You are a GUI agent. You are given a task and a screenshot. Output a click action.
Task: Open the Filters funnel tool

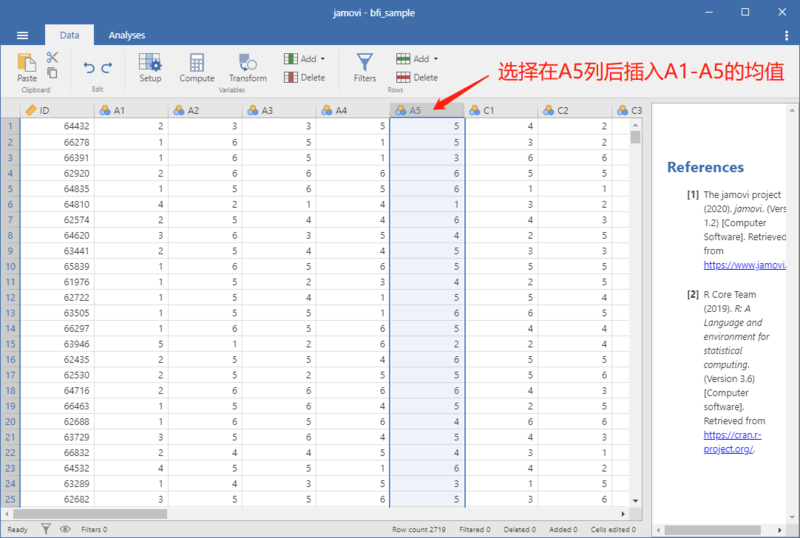click(365, 67)
